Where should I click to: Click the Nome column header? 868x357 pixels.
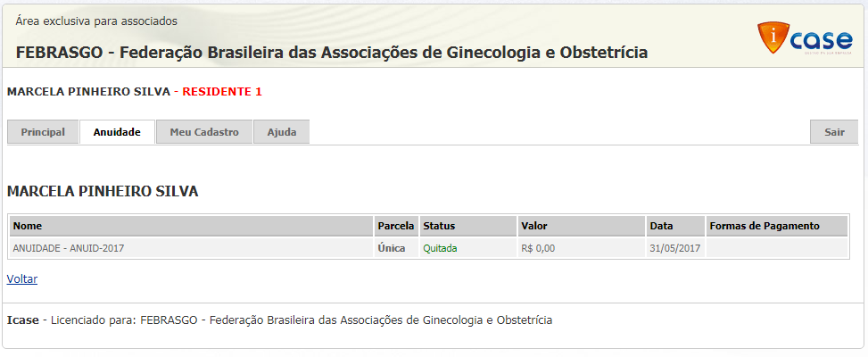coord(28,226)
